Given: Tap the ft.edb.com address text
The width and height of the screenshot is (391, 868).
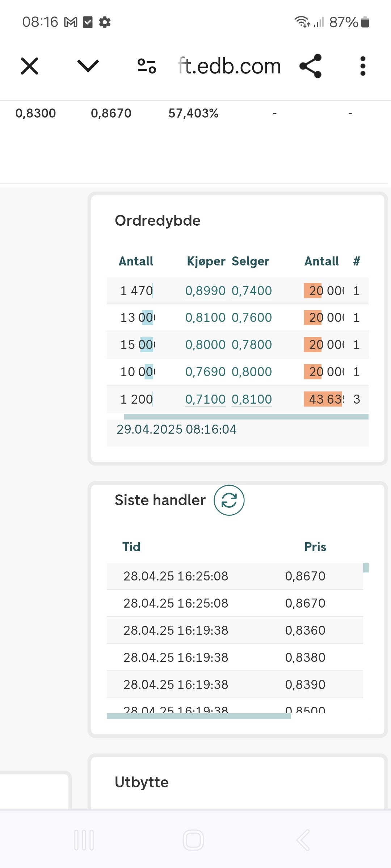Looking at the screenshot, I should click(x=229, y=66).
